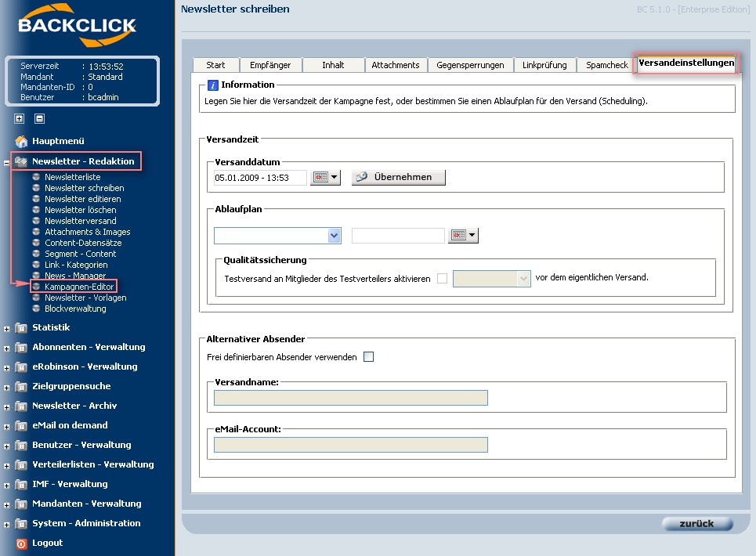
Task: Open News - Manager link
Action: 75,276
